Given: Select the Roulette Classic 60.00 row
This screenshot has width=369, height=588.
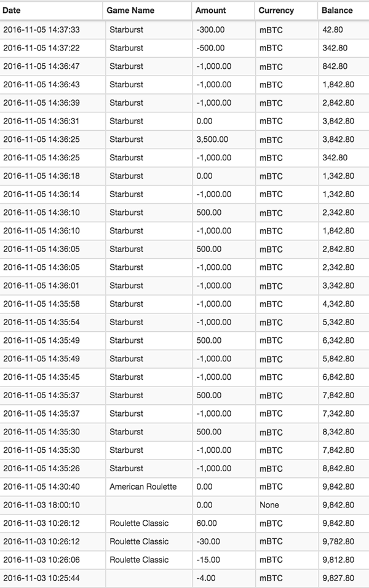Looking at the screenshot, I should point(184,523).
